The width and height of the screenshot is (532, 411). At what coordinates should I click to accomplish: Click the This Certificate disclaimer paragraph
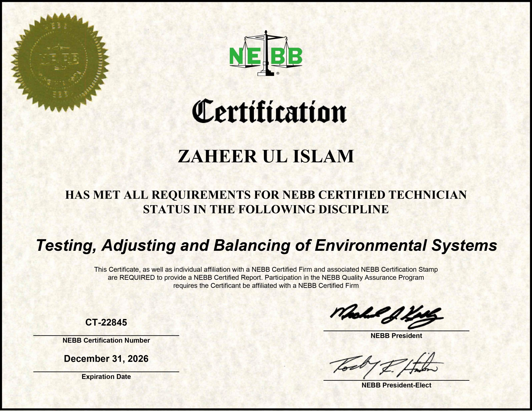pyautogui.click(x=266, y=278)
